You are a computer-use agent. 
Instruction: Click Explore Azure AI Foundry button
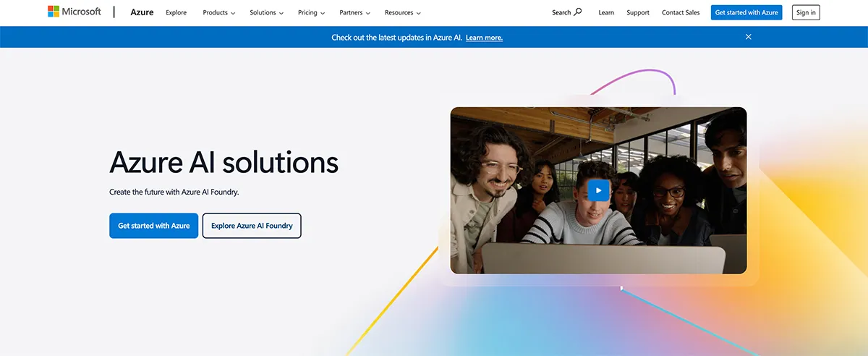252,226
